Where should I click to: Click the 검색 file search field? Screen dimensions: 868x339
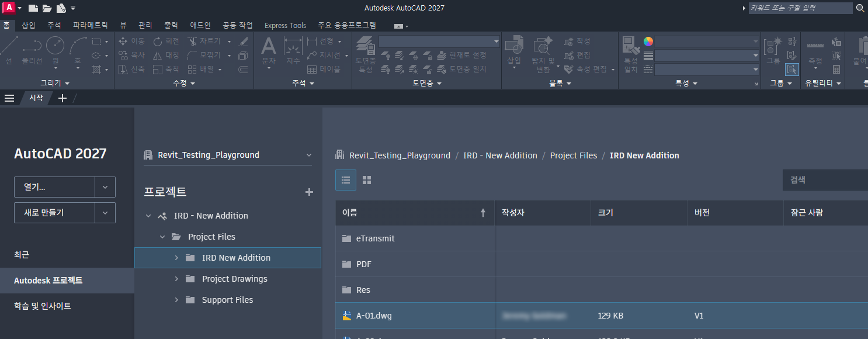[x=825, y=180]
